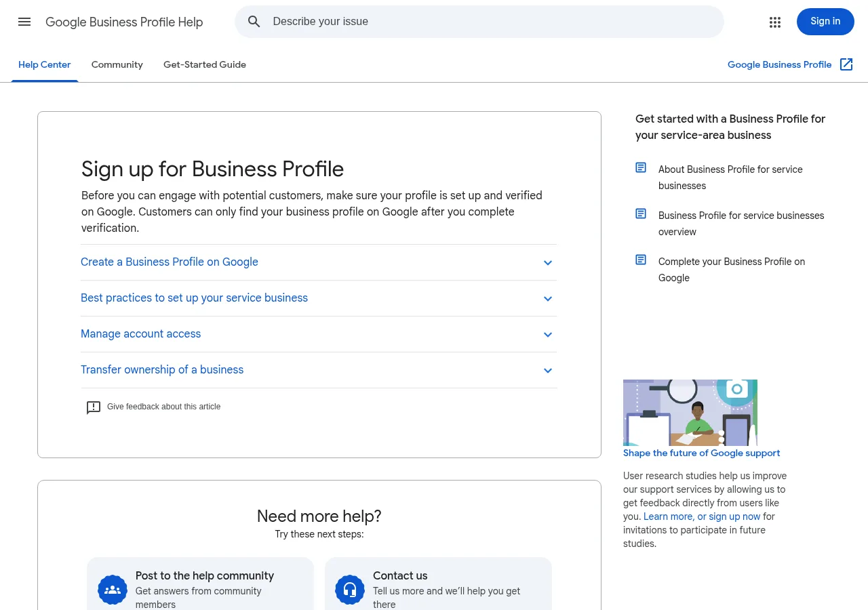Click the user research illustration thumbnail
Viewport: 868px width, 610px height.
[x=690, y=413]
